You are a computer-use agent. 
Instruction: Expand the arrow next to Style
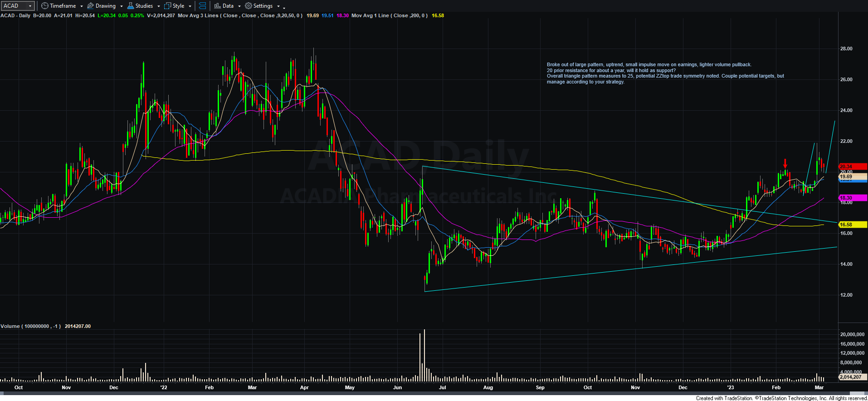(x=190, y=6)
